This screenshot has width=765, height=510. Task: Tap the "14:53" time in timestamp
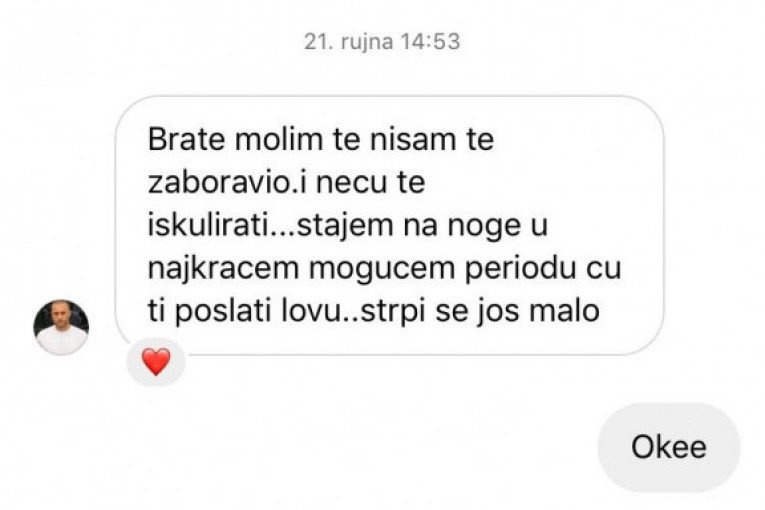(430, 41)
